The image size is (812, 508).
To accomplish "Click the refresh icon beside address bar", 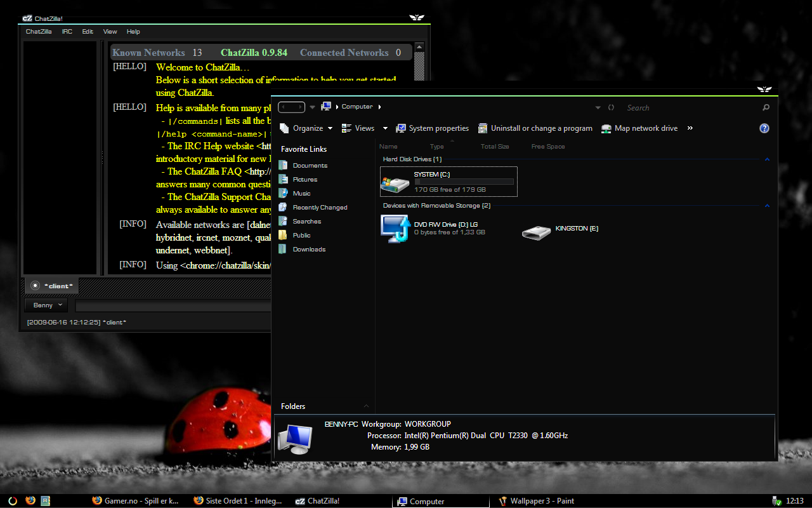I will 612,108.
